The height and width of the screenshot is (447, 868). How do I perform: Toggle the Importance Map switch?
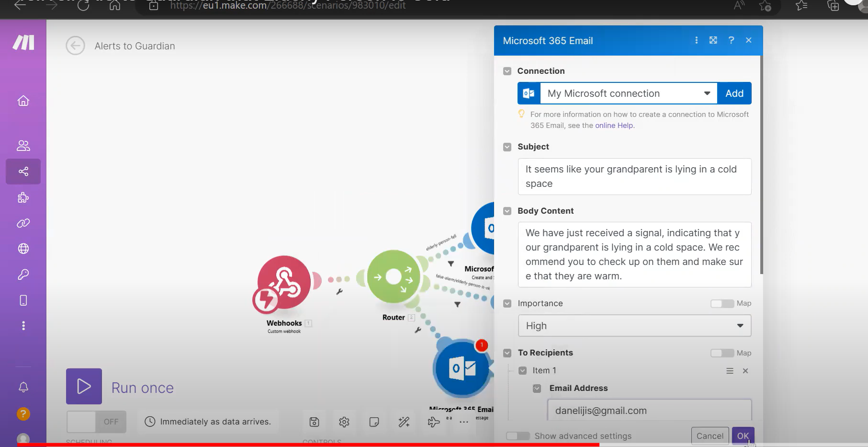pos(722,303)
